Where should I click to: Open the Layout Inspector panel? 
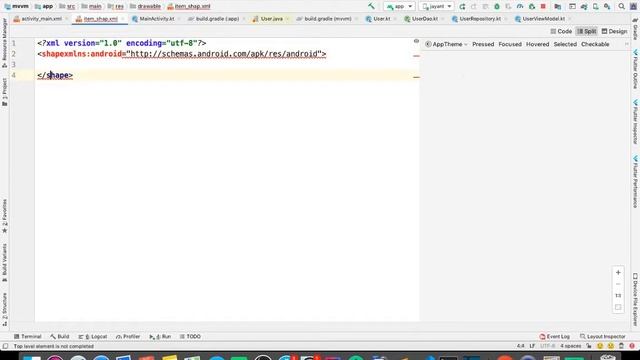point(602,337)
